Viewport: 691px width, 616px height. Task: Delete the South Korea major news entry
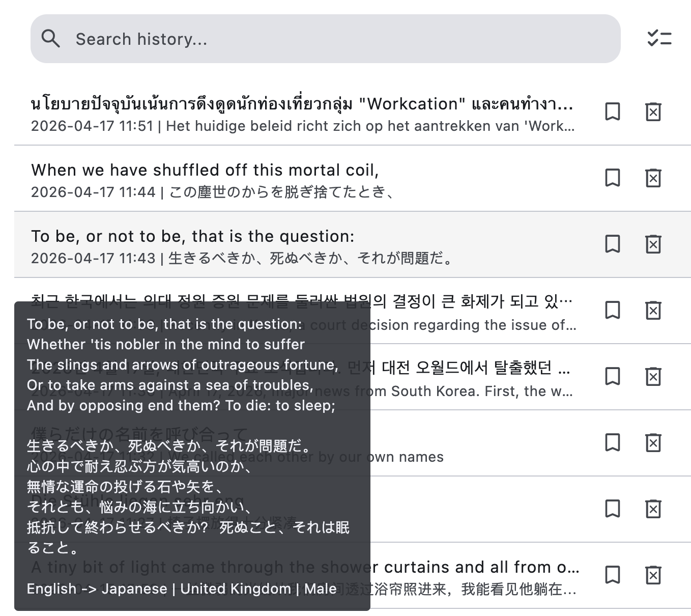653,376
